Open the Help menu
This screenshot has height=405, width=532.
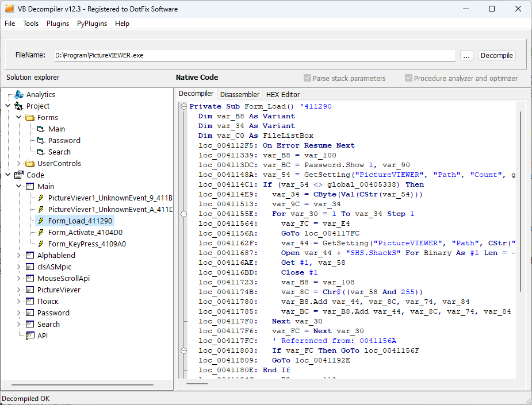coord(122,24)
